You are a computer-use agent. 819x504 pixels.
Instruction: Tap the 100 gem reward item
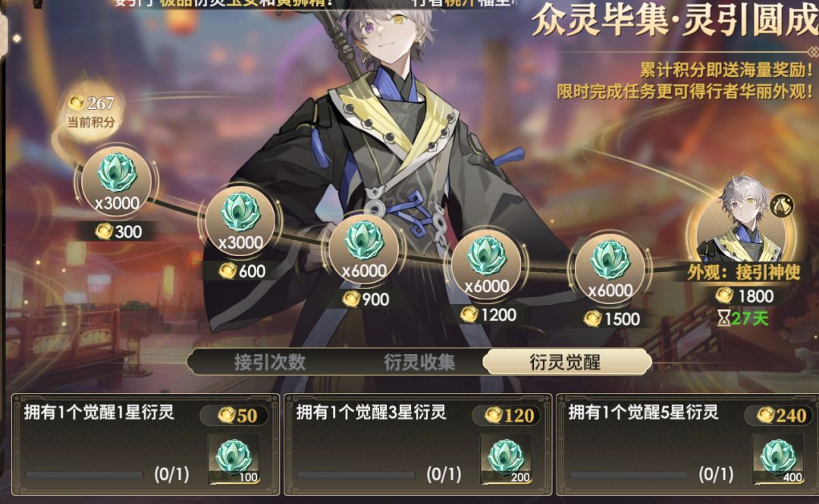pos(234,459)
